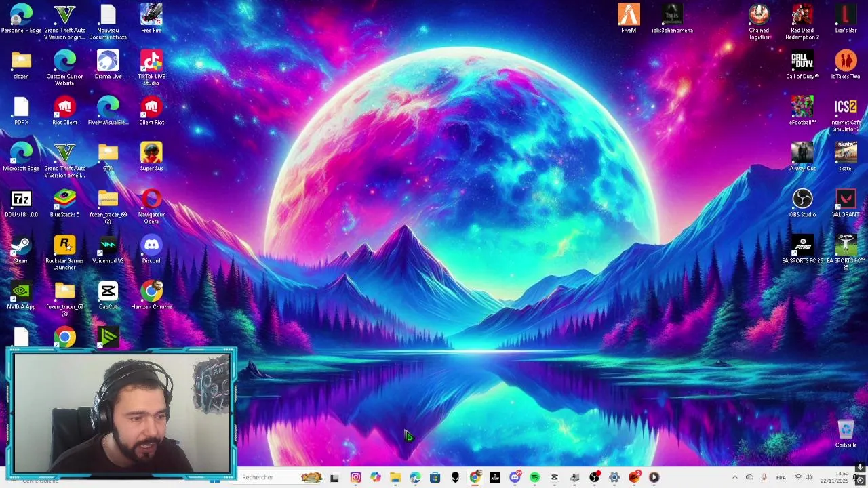The width and height of the screenshot is (868, 488).
Task: Launch Voicemod V3
Action: pos(108,249)
